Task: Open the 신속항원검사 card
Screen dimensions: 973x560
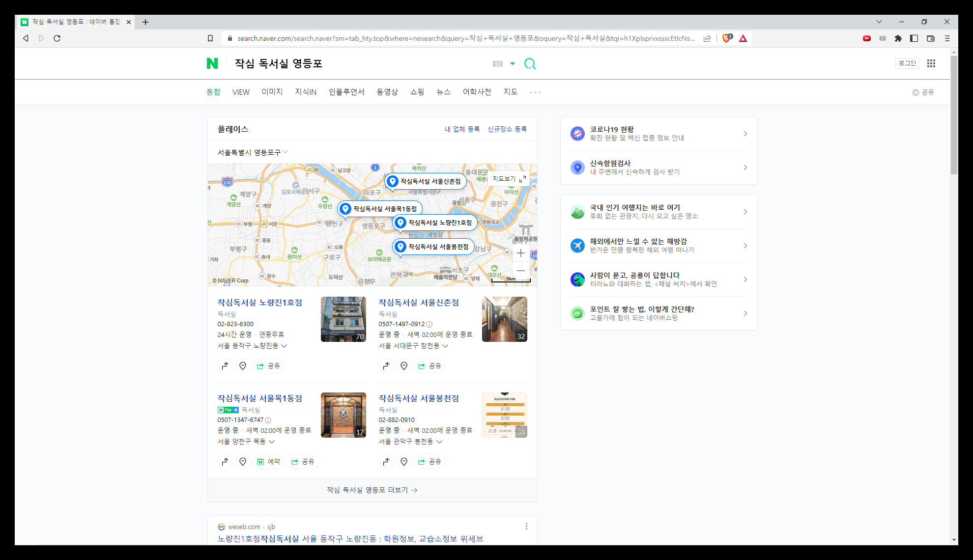Action: tap(658, 168)
